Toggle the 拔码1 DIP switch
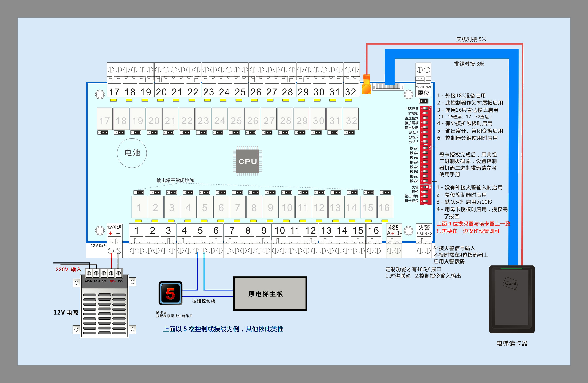Viewport: 588px width, 383px height. click(x=426, y=148)
